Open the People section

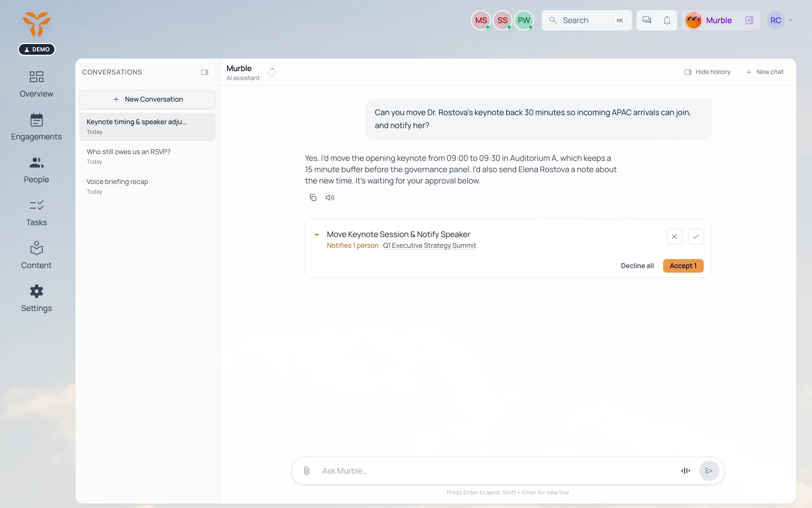36,170
